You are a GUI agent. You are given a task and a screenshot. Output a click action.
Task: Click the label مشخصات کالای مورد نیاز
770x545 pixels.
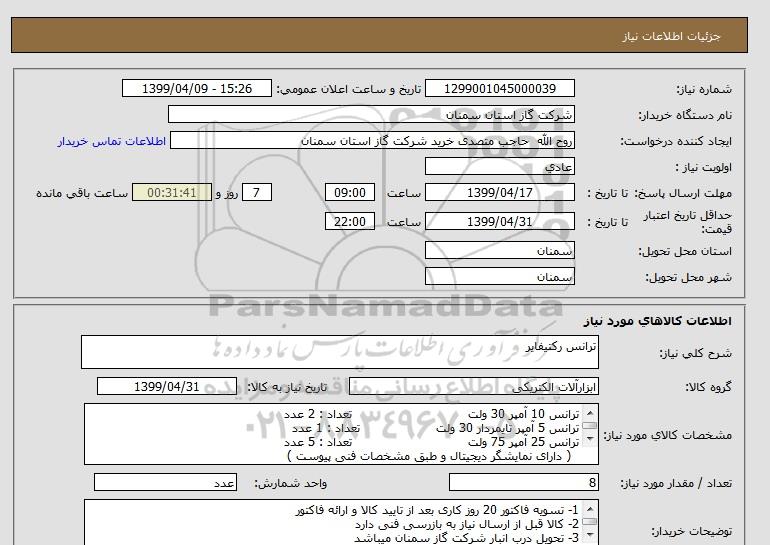coord(667,435)
